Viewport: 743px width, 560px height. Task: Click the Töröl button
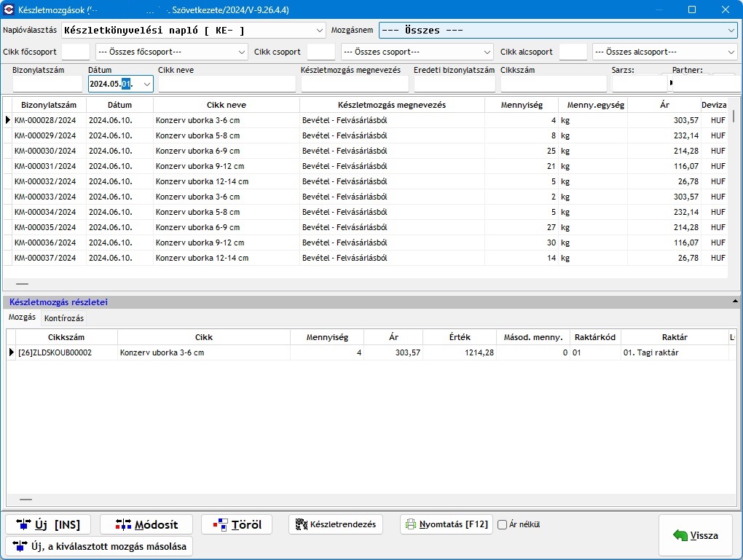[x=237, y=524]
